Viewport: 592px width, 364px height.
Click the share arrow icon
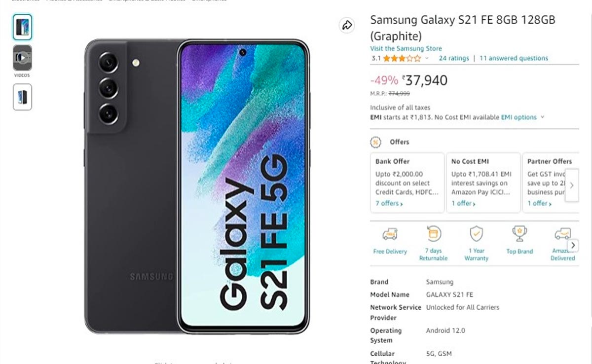pos(347,25)
